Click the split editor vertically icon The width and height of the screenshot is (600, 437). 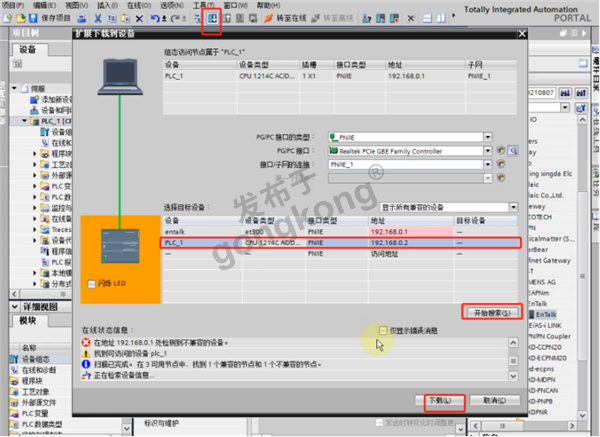tap(441, 18)
